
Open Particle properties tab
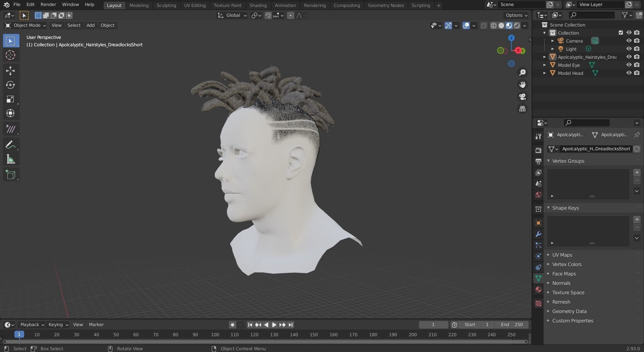[538, 245]
